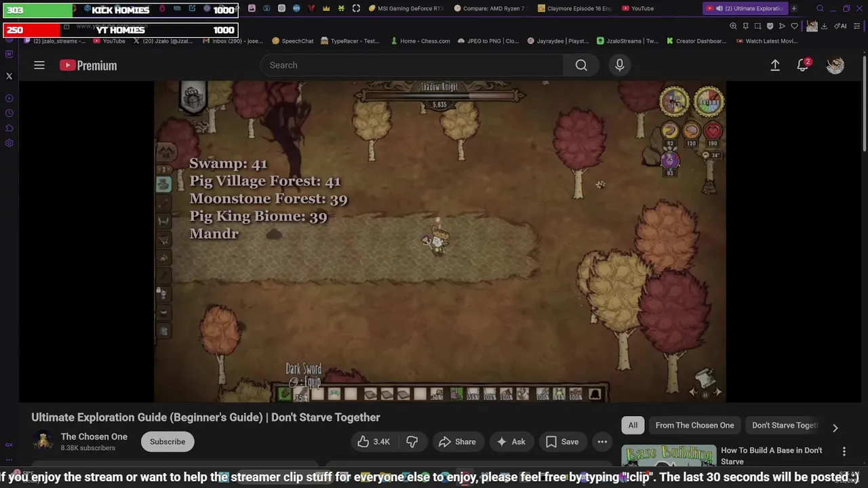Open a new browser tab

794,9
